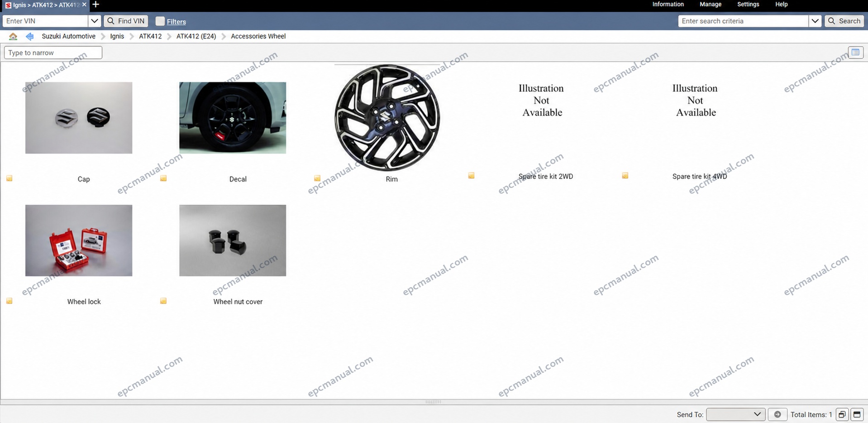The image size is (868, 423).
Task: Click the note icon beside Wheel nut cover
Action: coord(163,301)
